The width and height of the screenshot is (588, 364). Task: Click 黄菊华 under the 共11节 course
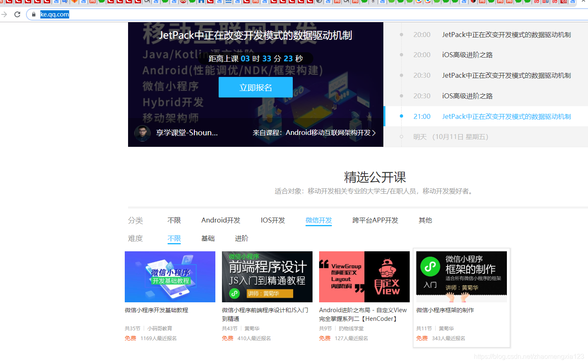click(446, 329)
